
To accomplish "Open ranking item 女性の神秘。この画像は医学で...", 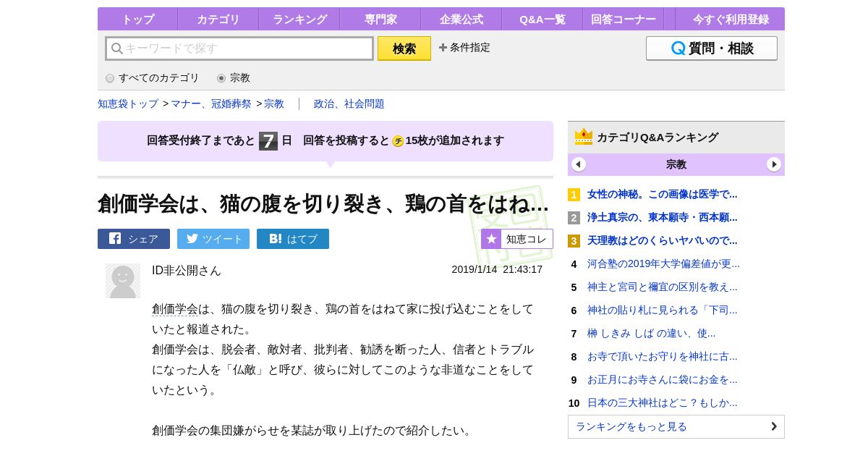I will pos(663,194).
